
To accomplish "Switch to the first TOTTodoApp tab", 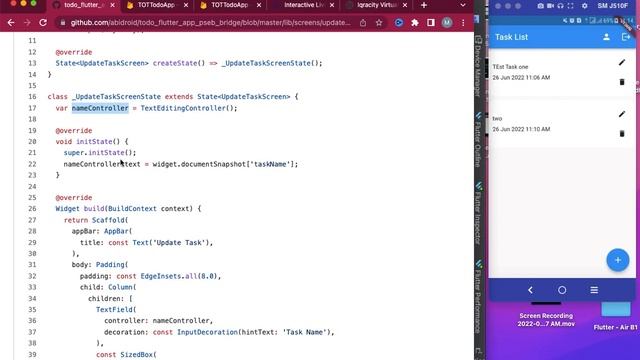I will point(156,5).
